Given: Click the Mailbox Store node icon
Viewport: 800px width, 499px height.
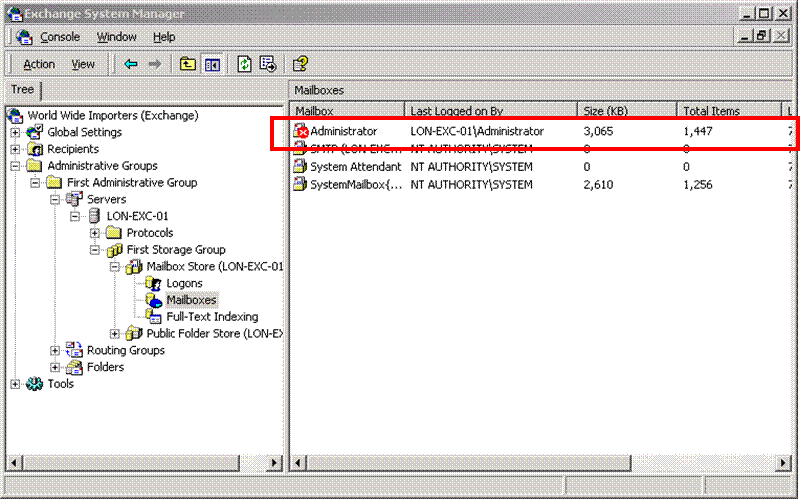Looking at the screenshot, I should (x=134, y=266).
